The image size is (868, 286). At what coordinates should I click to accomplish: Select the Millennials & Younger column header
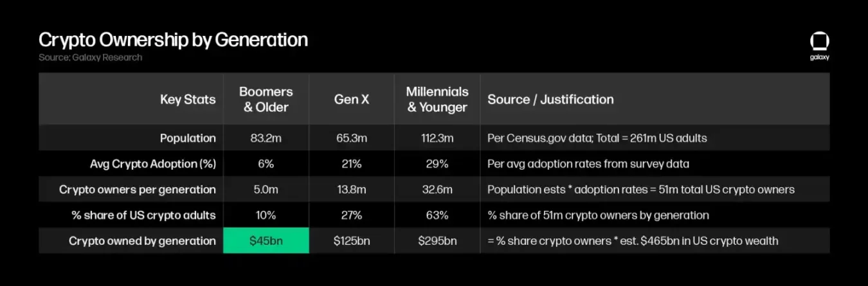pyautogui.click(x=438, y=100)
